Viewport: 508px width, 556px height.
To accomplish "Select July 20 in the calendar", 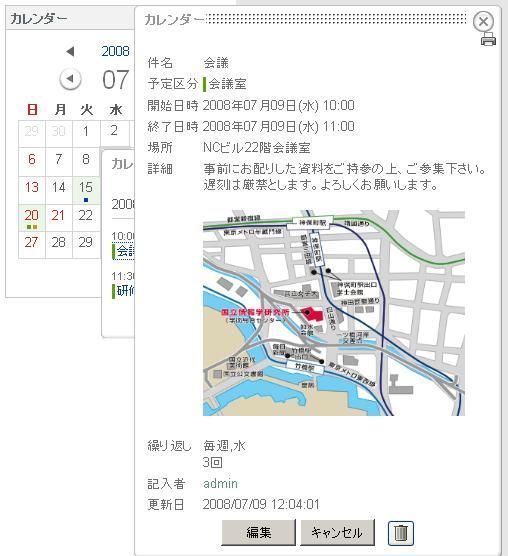I will coord(32,218).
